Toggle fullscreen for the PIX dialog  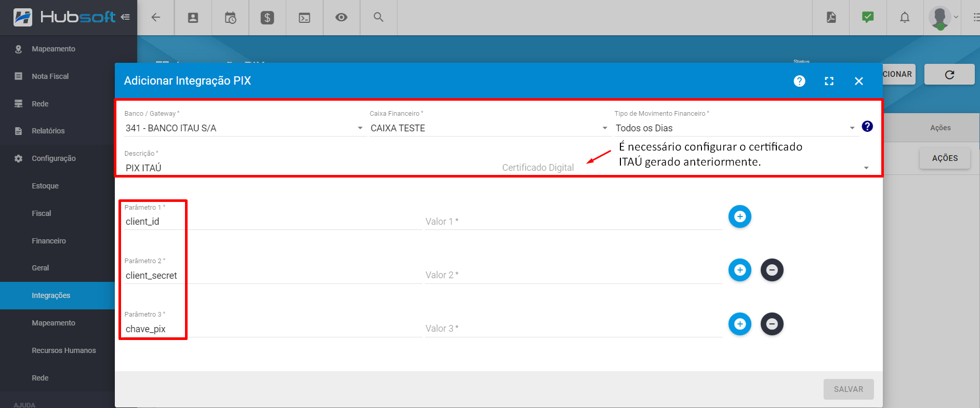click(829, 81)
